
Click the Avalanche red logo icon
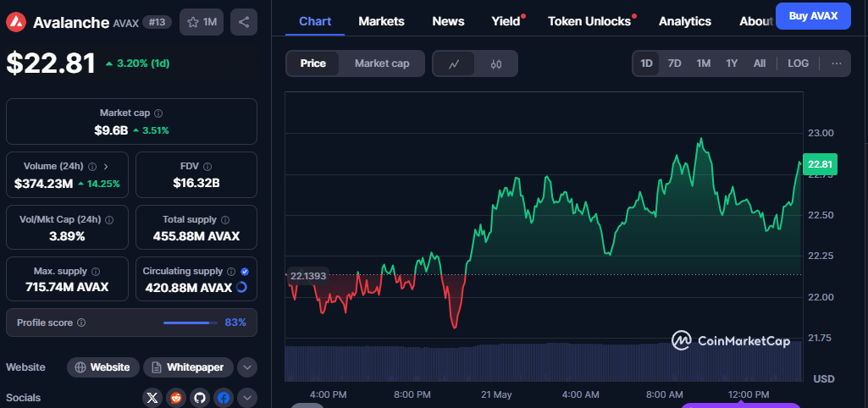click(x=16, y=22)
